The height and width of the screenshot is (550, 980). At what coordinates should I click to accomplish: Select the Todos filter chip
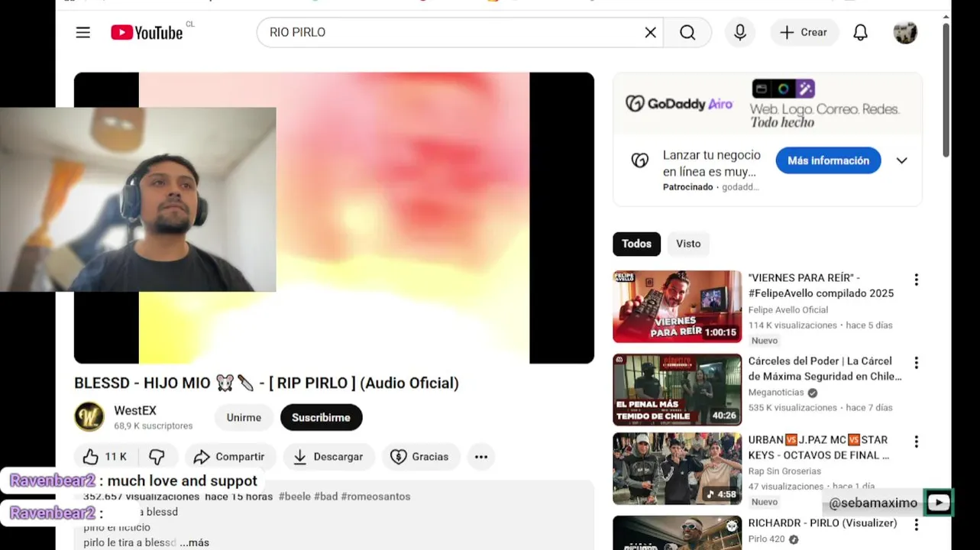coord(636,244)
